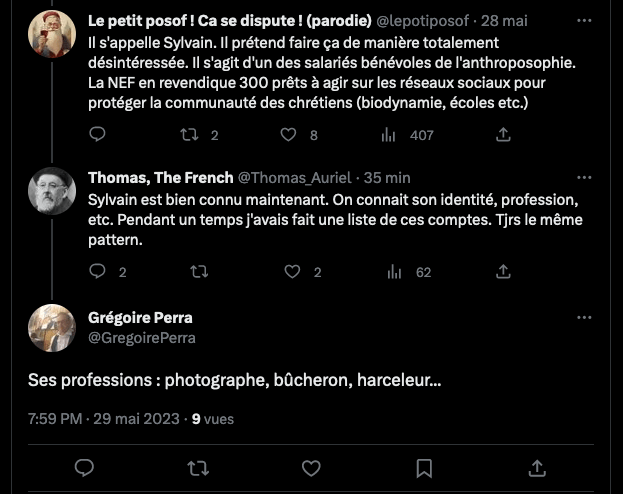
Task: Share Thomas, The French tweet
Action: [x=504, y=271]
